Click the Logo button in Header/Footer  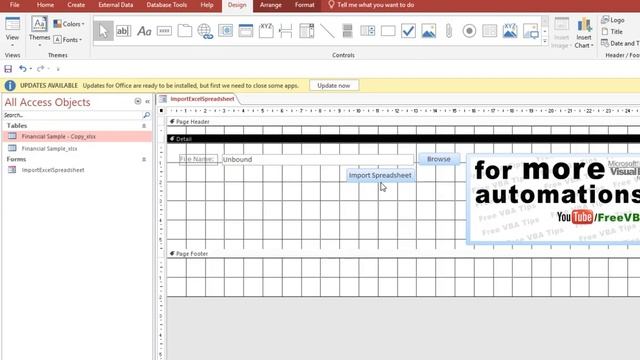(x=613, y=20)
